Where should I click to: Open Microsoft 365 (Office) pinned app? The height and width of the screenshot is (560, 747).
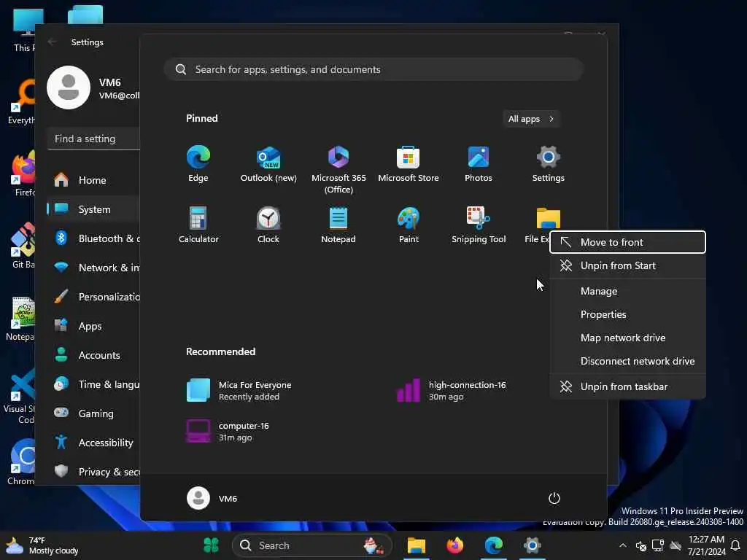[x=338, y=169]
